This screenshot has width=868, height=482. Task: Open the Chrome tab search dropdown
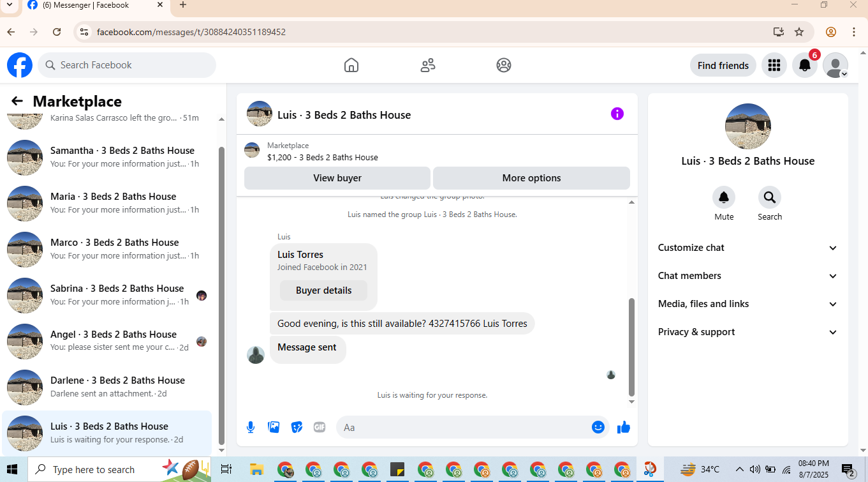[x=9, y=5]
